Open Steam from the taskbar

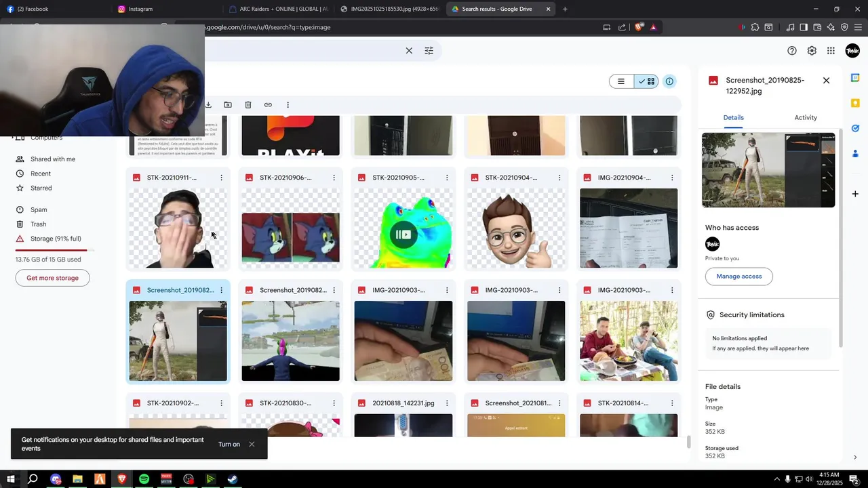(x=232, y=479)
